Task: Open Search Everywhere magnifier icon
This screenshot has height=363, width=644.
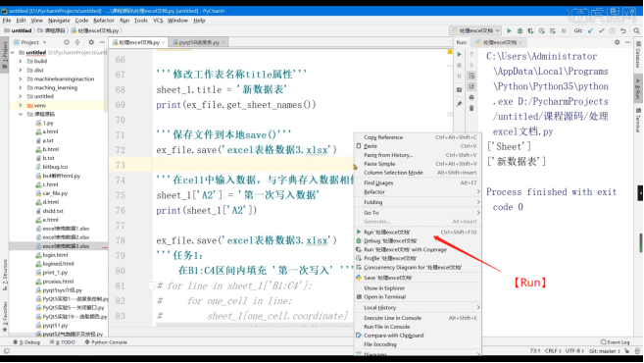Action: point(636,30)
